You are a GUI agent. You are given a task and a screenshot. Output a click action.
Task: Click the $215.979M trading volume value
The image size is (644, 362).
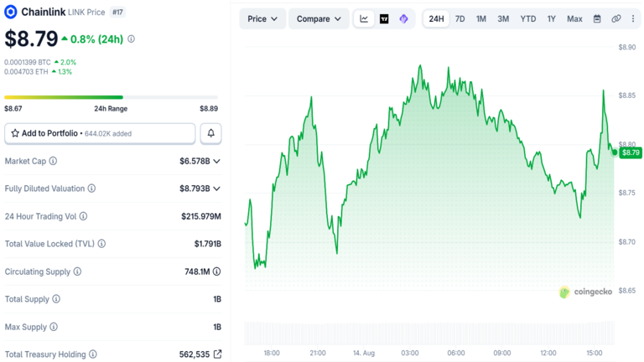coord(201,216)
